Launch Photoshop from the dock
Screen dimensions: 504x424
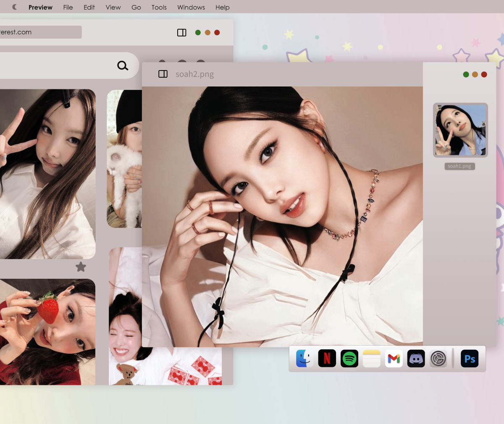(470, 359)
